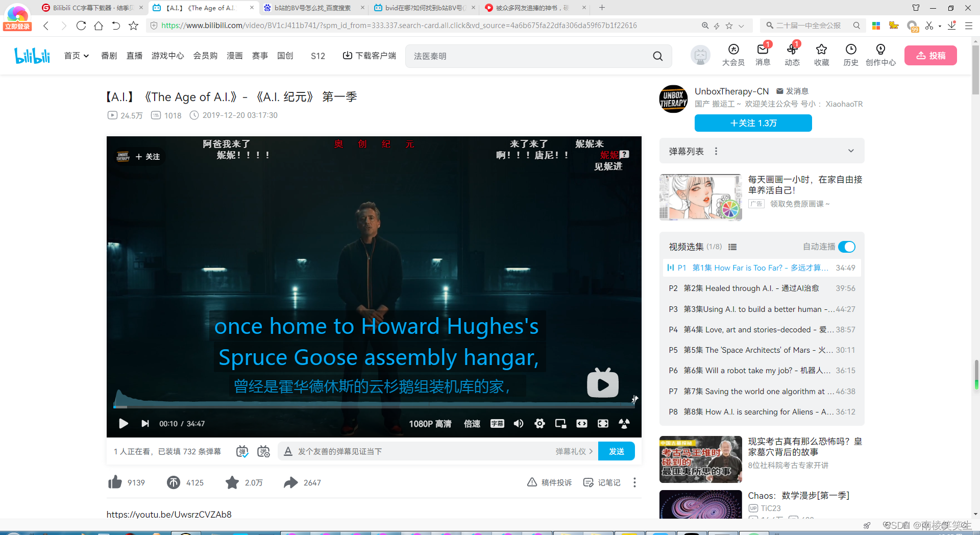980x535 pixels.
Task: Like the video with thumbs up
Action: coord(115,482)
